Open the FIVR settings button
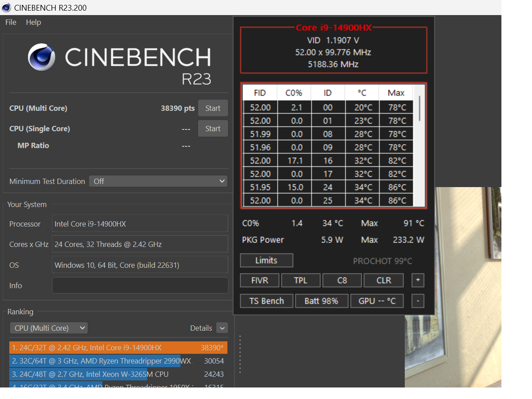This screenshot has height=399, width=532. point(260,280)
